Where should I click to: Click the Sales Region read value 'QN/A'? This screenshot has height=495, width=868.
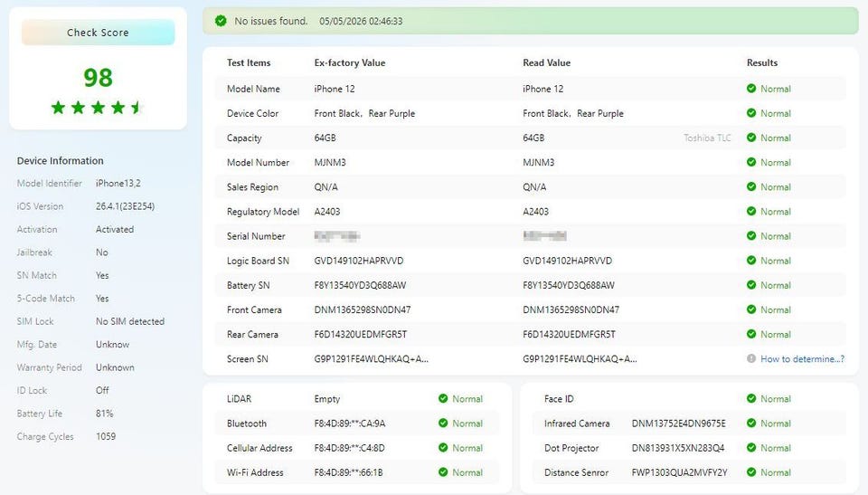[x=534, y=186]
